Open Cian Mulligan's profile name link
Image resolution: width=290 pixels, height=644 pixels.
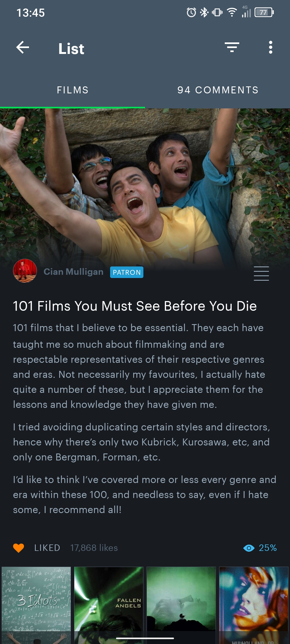pos(74,272)
